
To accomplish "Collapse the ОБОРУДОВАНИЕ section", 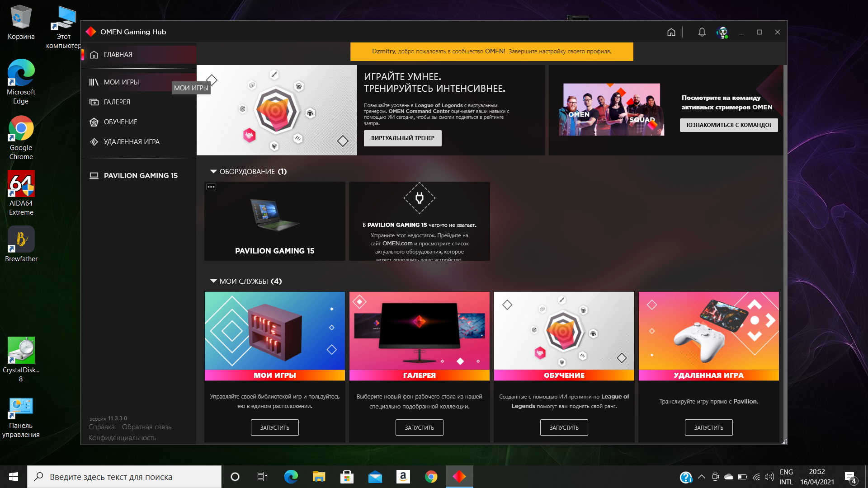I will (213, 171).
